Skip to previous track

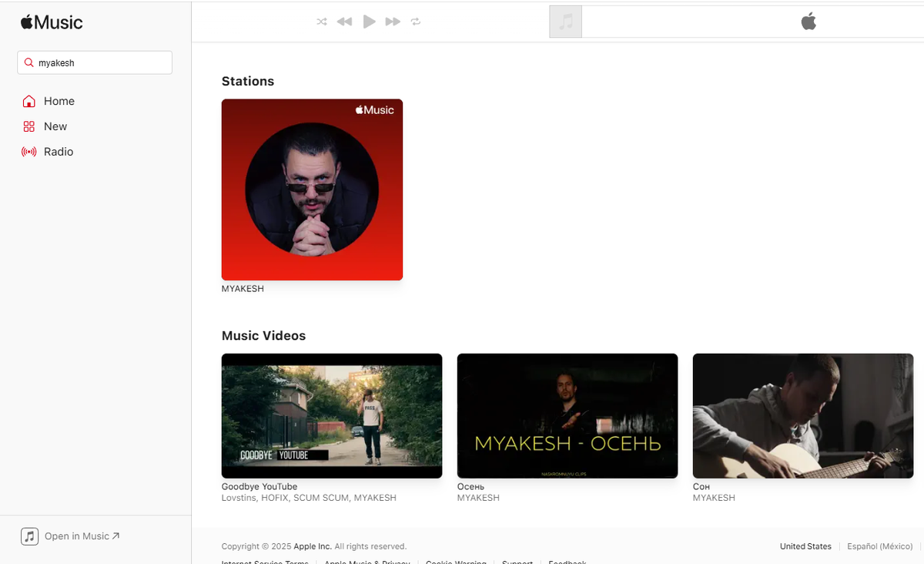(344, 22)
